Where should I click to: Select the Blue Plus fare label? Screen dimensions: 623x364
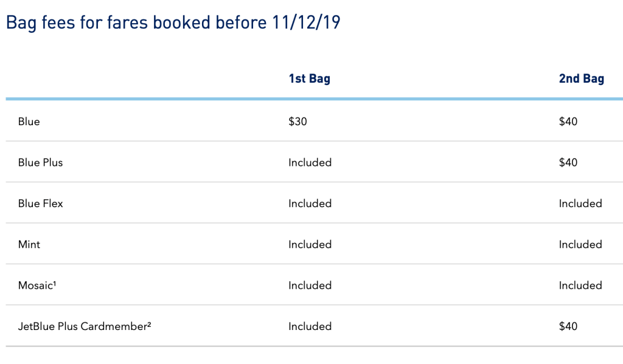(41, 162)
